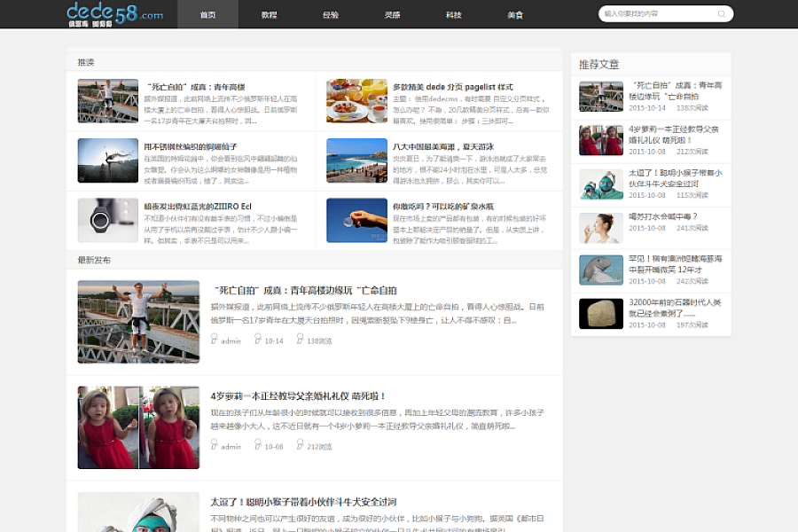Click the black watch thumbnail
Screen dimensions: 798x532
[x=108, y=220]
